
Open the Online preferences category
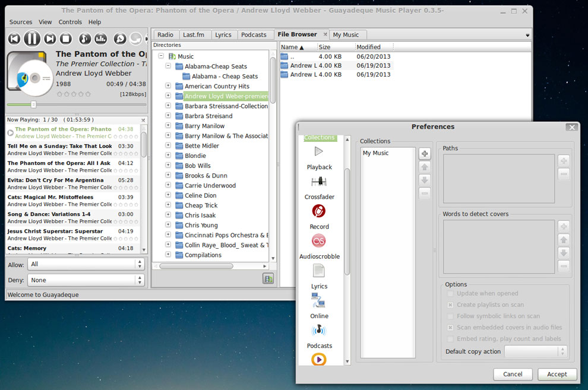pos(319,307)
